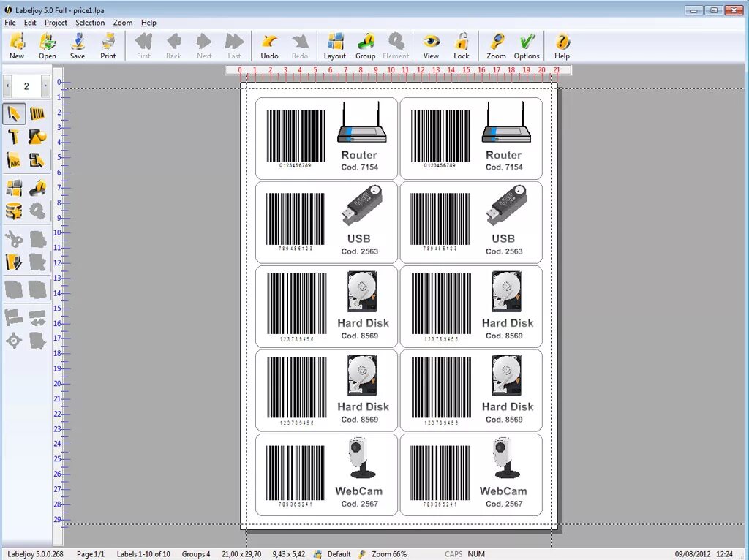Print the labels sheet
Image resolution: width=749 pixels, height=560 pixels.
108,46
